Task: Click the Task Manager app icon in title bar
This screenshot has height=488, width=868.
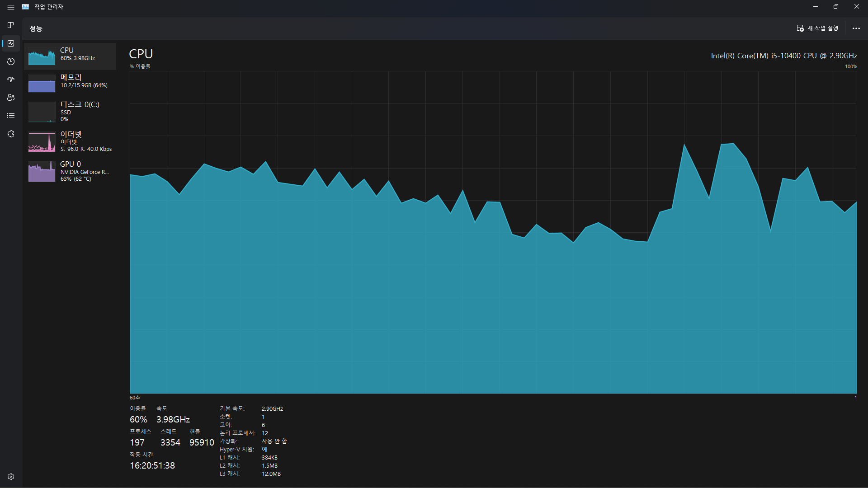Action: [25, 7]
